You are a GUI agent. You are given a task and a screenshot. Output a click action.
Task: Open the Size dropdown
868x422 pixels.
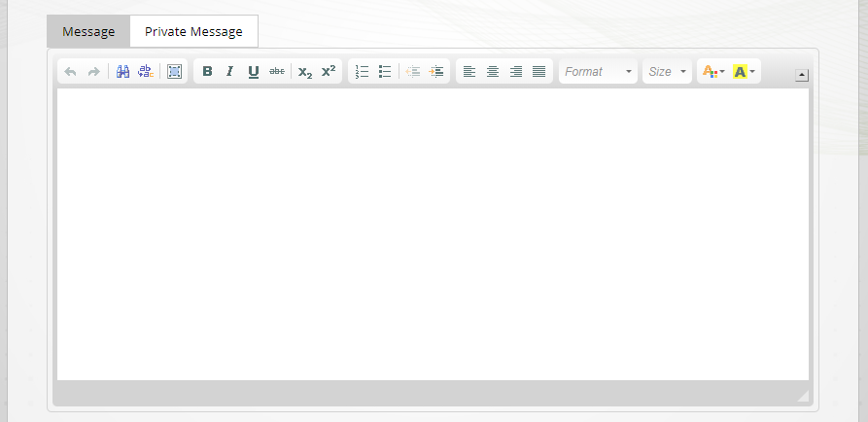[x=668, y=72]
